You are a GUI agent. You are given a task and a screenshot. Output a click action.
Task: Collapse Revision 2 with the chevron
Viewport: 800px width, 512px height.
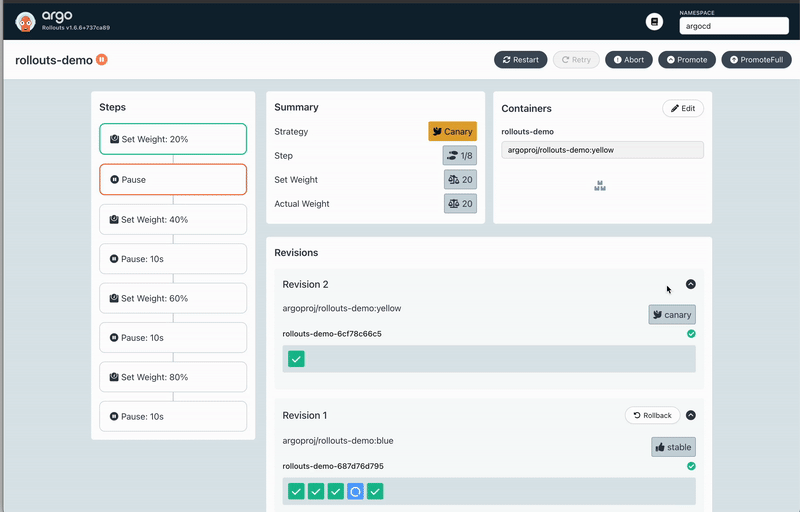(x=690, y=284)
